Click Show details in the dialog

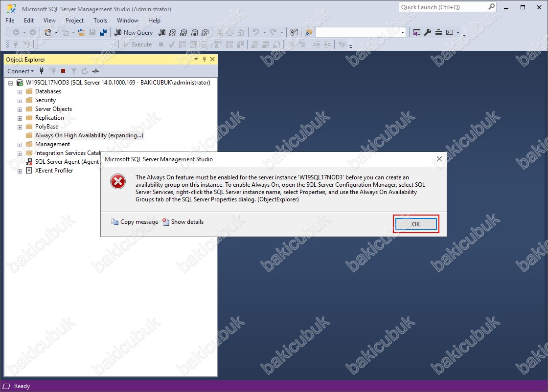[183, 221]
